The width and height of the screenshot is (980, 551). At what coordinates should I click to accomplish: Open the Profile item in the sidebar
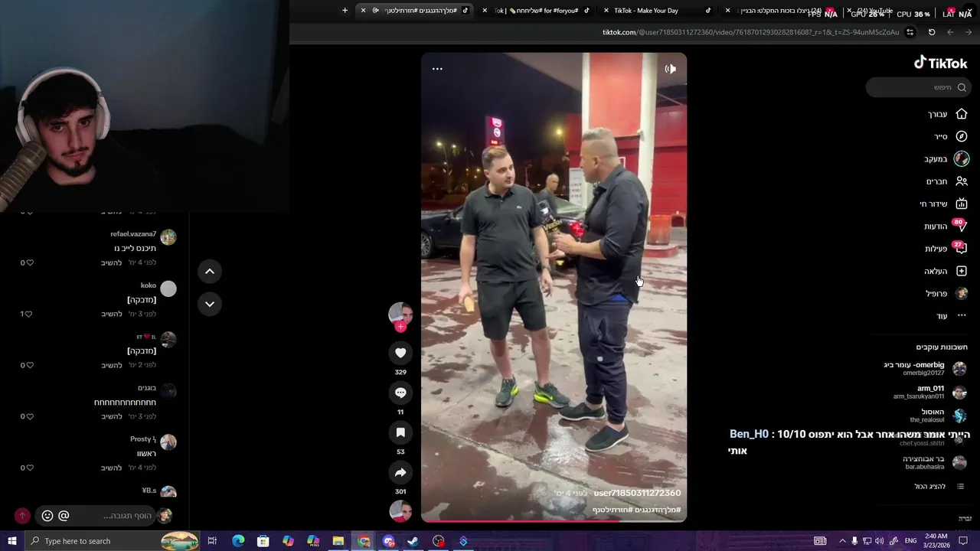947,293
